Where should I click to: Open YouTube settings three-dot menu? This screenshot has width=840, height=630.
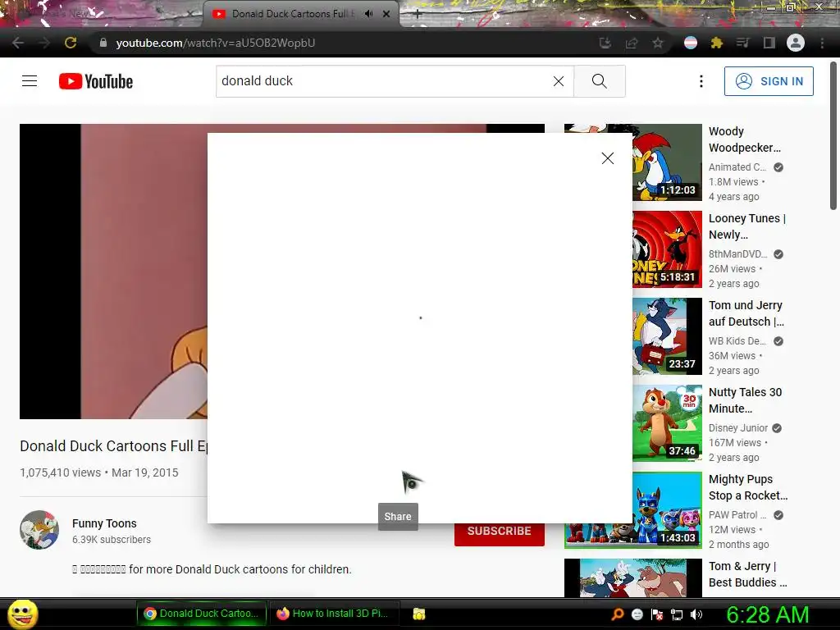[701, 81]
